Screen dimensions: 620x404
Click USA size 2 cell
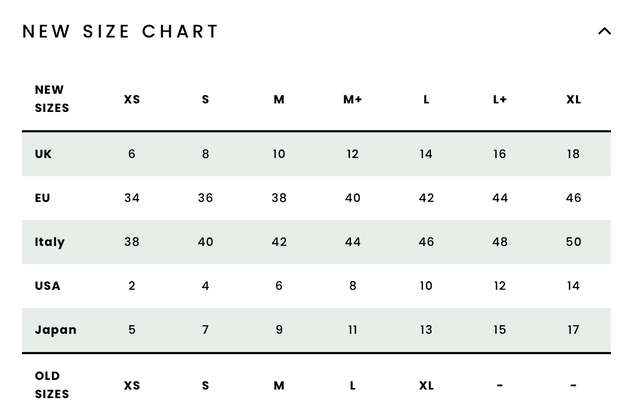pos(132,286)
